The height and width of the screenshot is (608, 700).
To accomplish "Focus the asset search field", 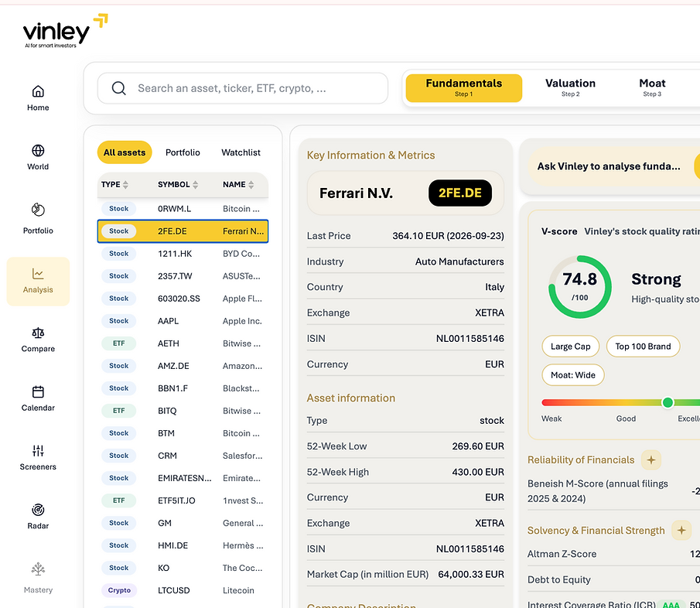I will tap(243, 88).
